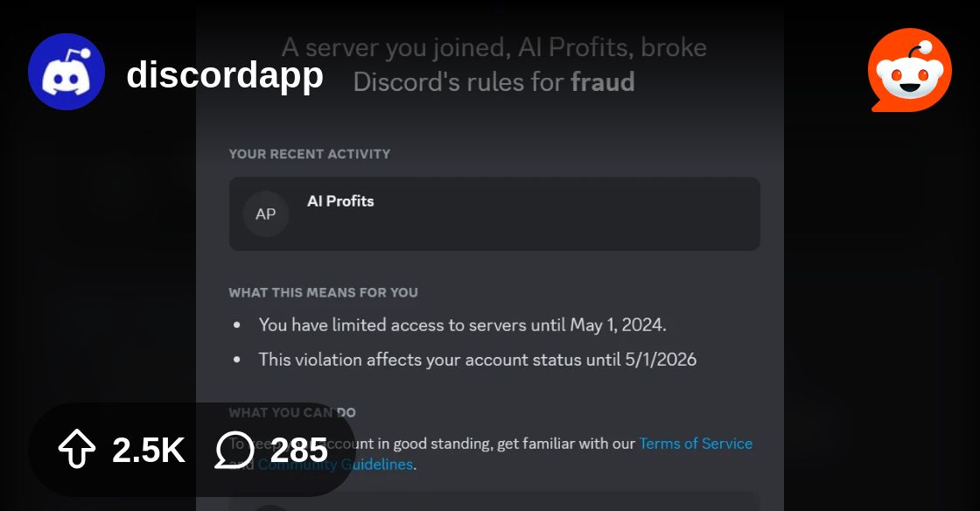Open the Community Guidelines link

(336, 464)
